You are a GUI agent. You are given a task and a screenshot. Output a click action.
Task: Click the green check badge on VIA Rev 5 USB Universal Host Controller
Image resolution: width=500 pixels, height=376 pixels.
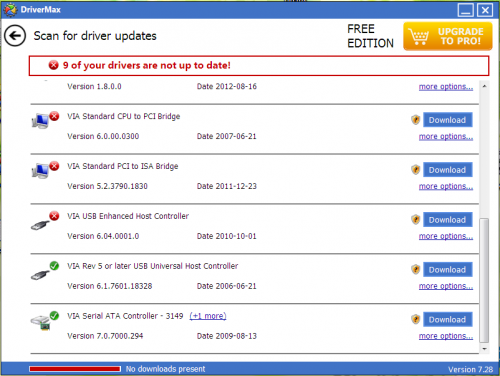point(54,266)
